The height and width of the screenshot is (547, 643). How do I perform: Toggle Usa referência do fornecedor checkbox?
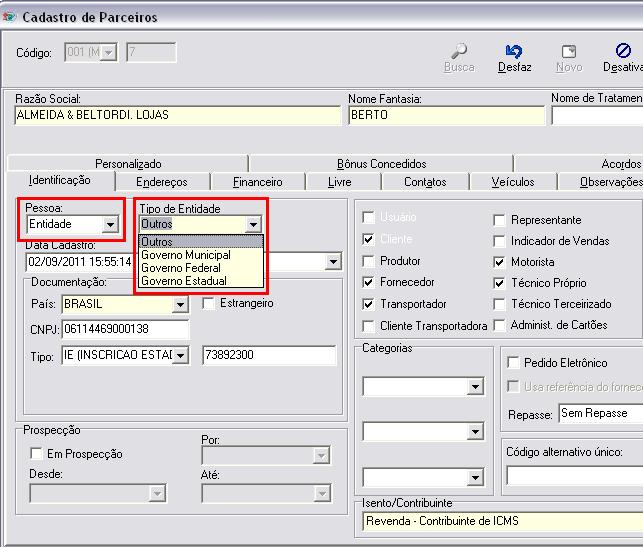click(x=513, y=386)
